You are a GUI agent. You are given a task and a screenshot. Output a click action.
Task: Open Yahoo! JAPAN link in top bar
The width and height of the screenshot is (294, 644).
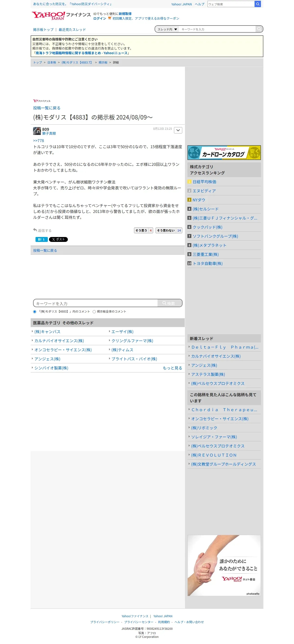(182, 4)
